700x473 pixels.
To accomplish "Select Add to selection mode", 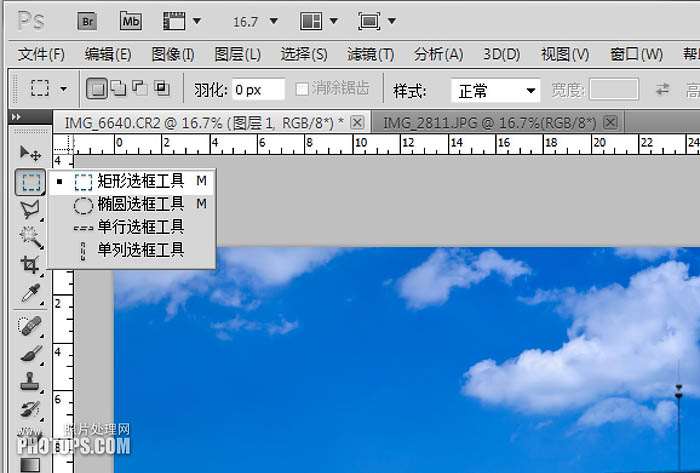I will tap(118, 88).
